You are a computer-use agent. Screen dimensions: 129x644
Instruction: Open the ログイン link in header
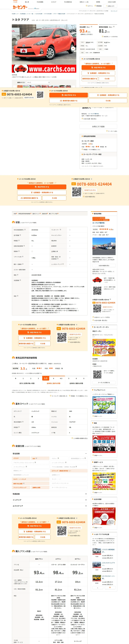click(90, 6)
